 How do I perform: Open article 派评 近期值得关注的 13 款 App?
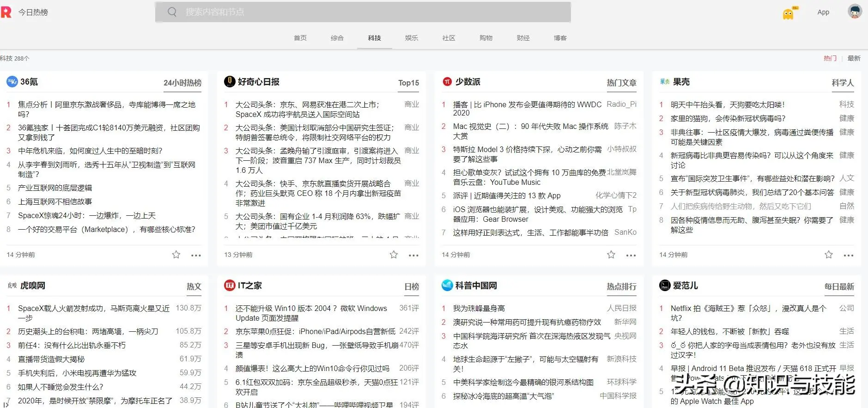click(507, 196)
